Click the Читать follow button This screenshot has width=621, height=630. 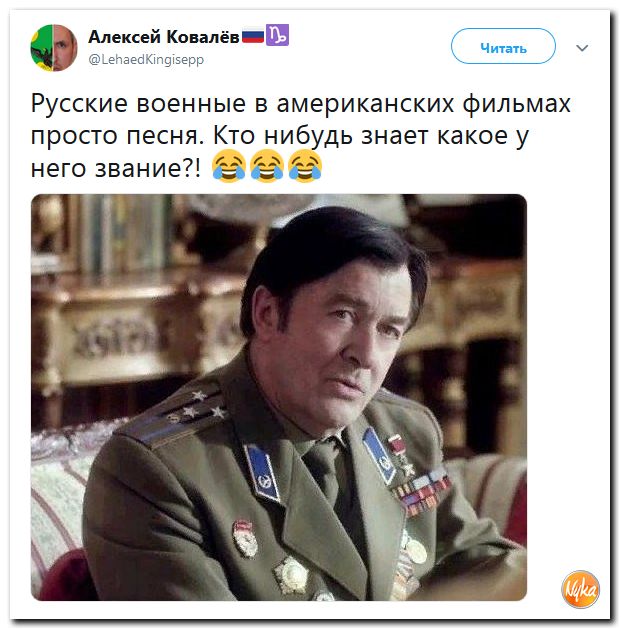click(503, 46)
